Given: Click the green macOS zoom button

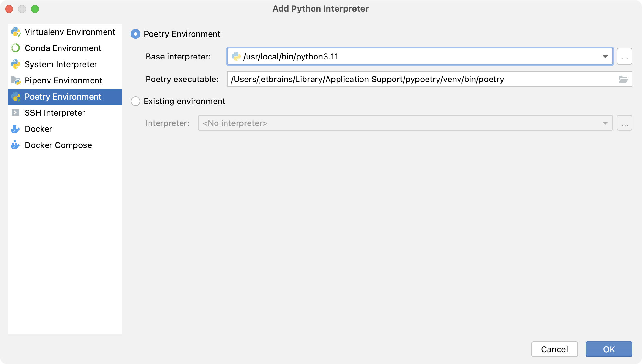Looking at the screenshot, I should 35,9.
